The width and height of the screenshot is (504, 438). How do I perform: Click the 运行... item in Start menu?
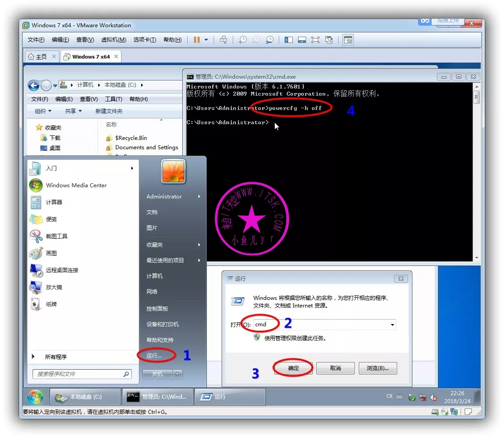pos(154,355)
